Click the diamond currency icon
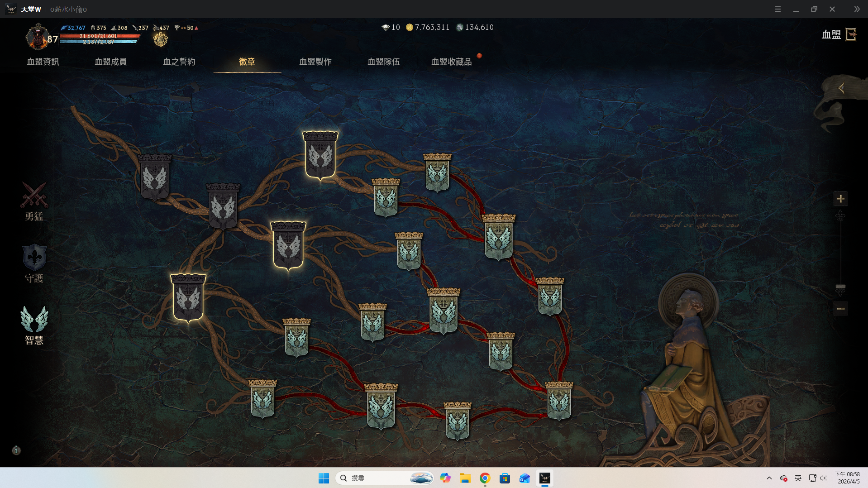Viewport: 868px width, 488px height. click(386, 28)
